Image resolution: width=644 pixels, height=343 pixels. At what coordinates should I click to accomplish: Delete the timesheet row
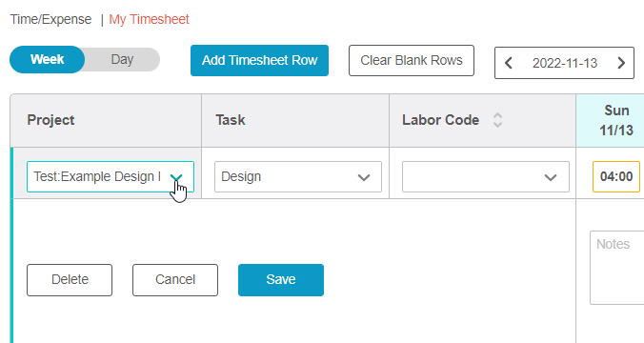coord(70,280)
